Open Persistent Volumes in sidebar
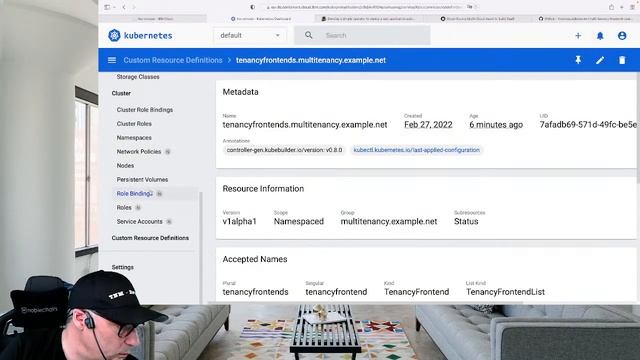 (142, 180)
